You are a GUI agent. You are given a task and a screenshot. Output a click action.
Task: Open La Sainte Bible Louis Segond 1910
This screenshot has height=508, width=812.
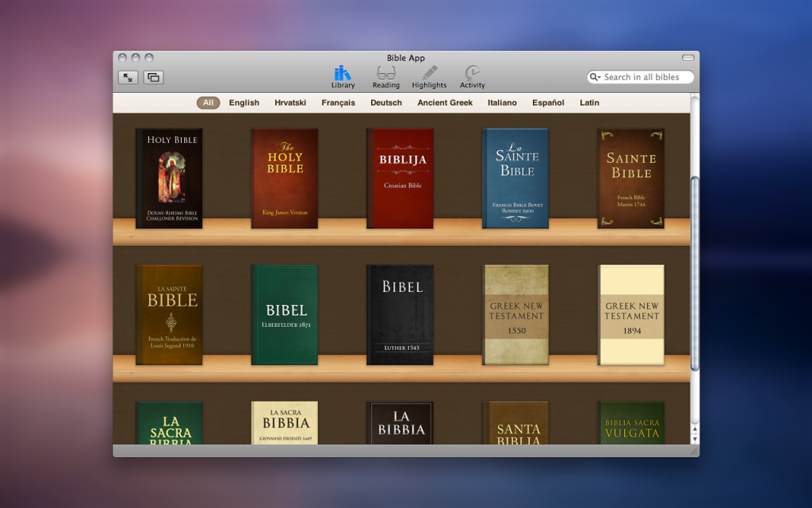[170, 314]
